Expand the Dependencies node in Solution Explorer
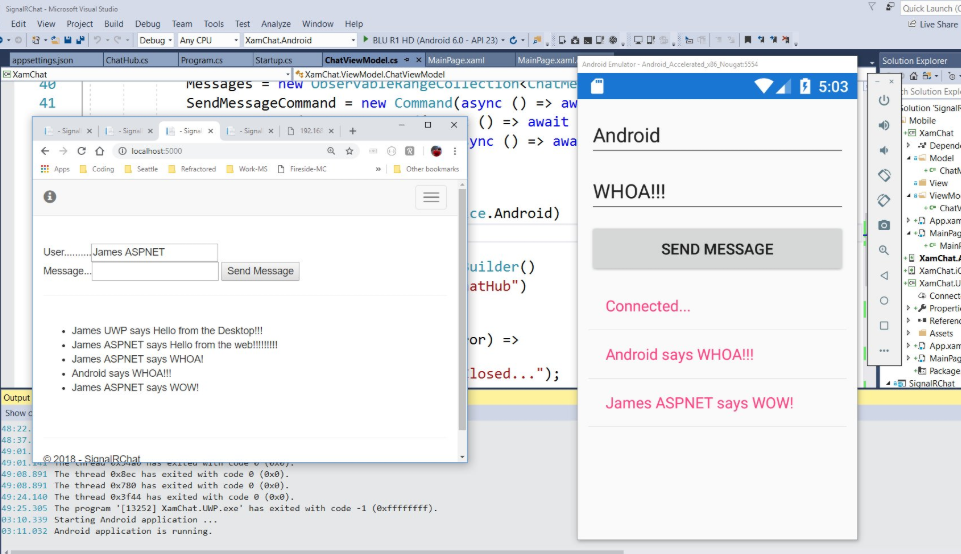961x554 pixels. pos(909,145)
